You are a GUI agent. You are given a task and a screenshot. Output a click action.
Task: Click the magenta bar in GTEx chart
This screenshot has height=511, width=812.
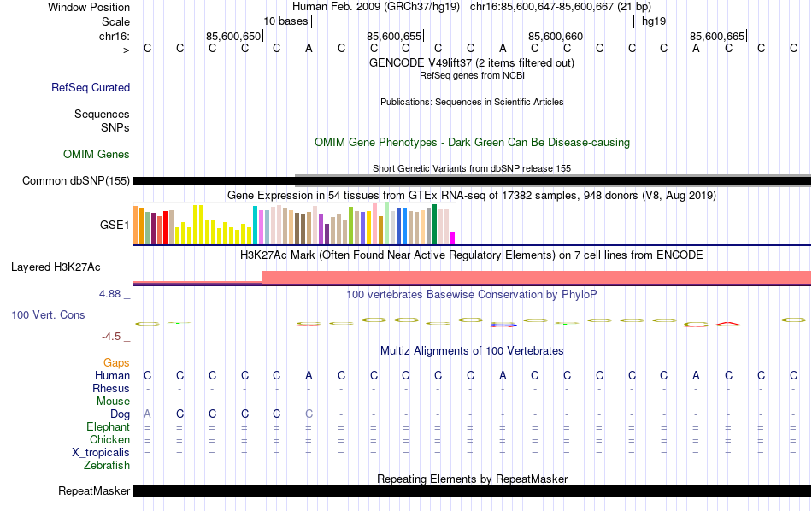click(453, 238)
